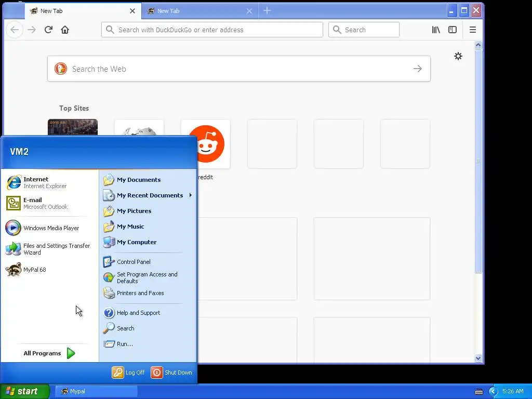The width and height of the screenshot is (532, 399).
Task: Expand All Programs list
Action: 50,353
